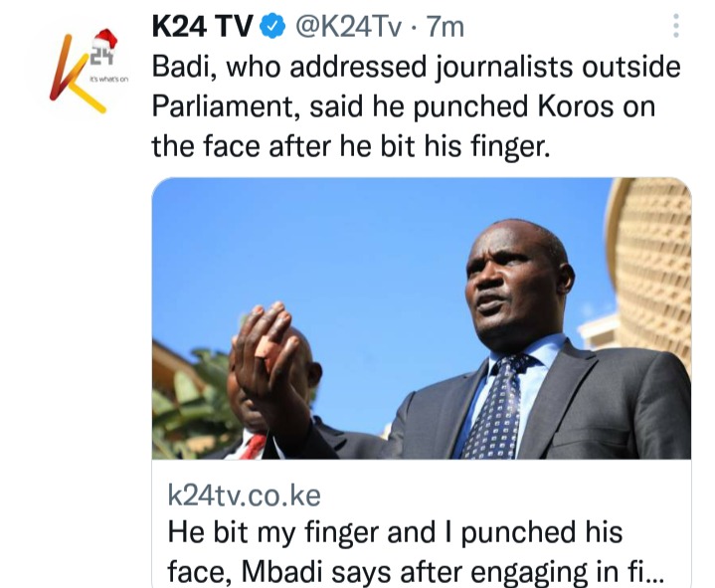The height and width of the screenshot is (588, 715).
Task: Click the 7m tweet timestamp
Action: (445, 27)
